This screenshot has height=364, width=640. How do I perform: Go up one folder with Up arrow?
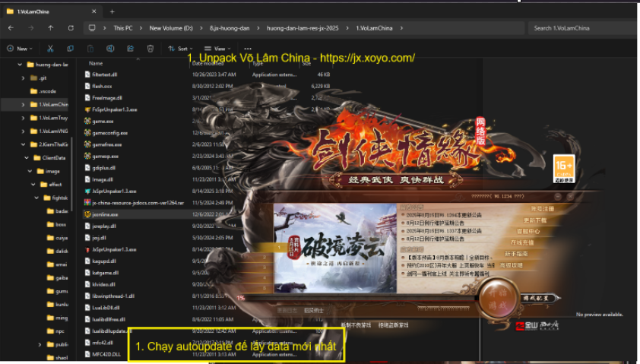tap(50, 28)
